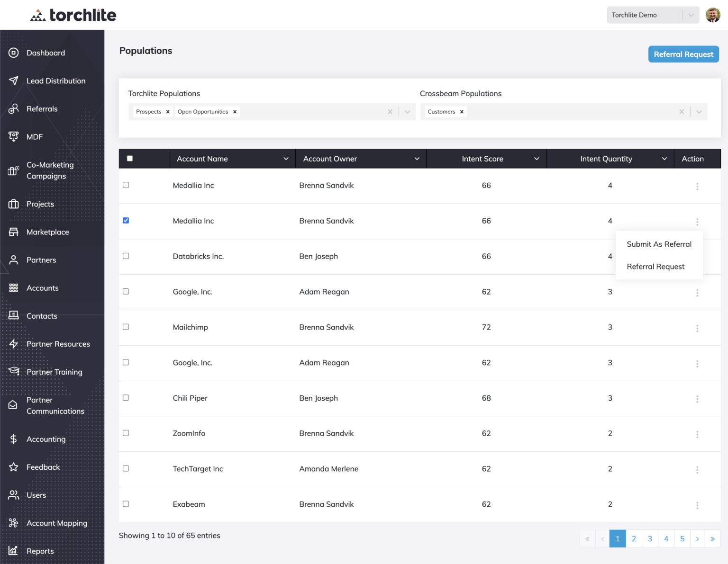Uncheck the selected Medallia Inc row
The height and width of the screenshot is (564, 728).
(126, 220)
